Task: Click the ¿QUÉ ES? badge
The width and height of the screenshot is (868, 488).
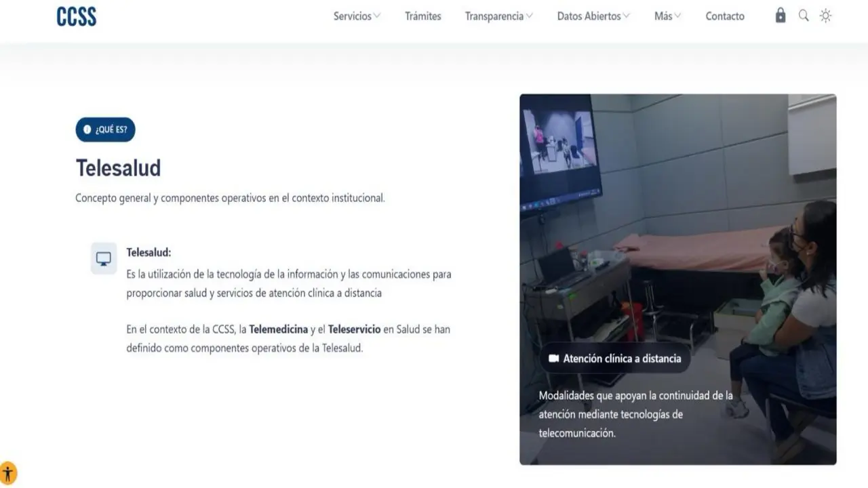Action: click(x=105, y=129)
